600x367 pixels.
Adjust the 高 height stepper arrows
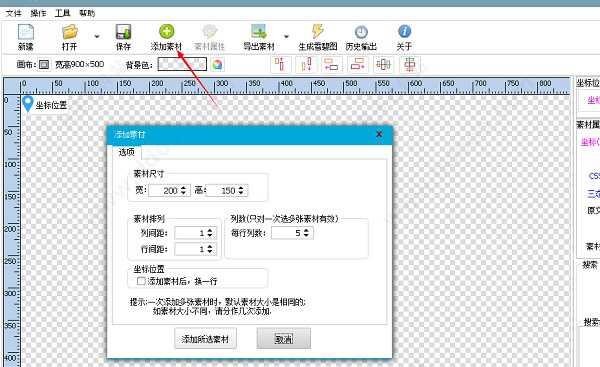click(x=241, y=190)
